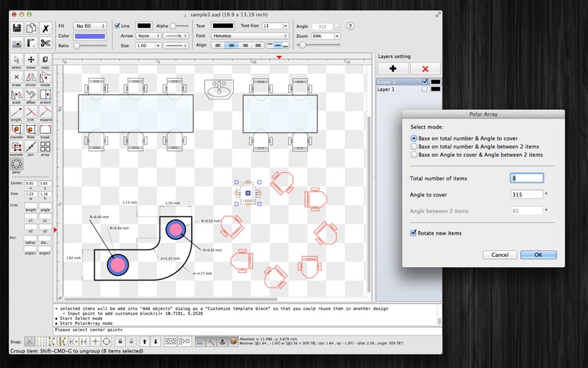Delete layer with red X button
This screenshot has width=588, height=368.
pos(425,68)
